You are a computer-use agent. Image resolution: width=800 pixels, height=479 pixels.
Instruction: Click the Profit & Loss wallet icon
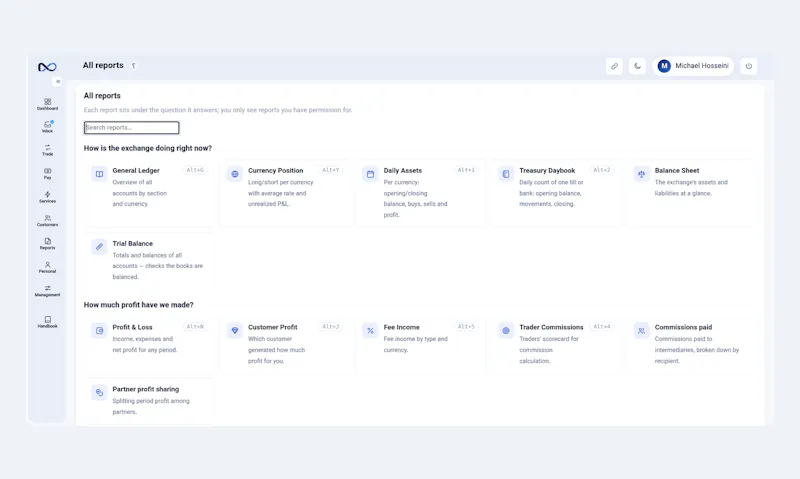point(99,331)
